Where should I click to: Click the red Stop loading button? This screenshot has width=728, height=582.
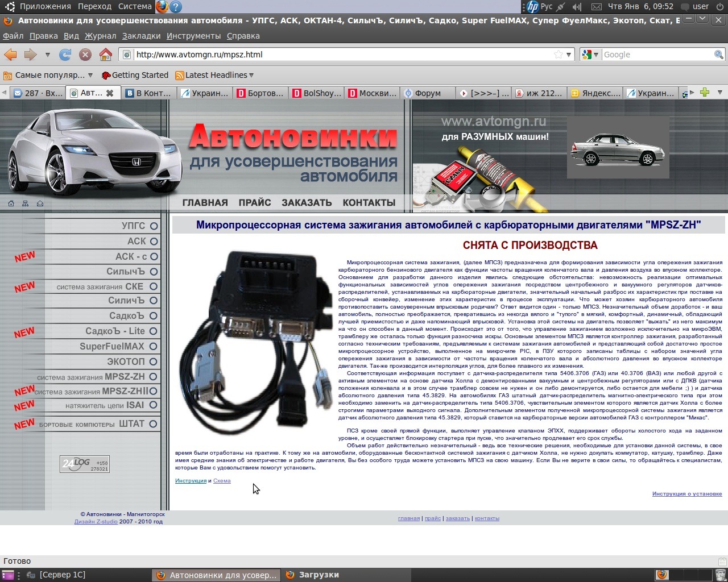(85, 55)
